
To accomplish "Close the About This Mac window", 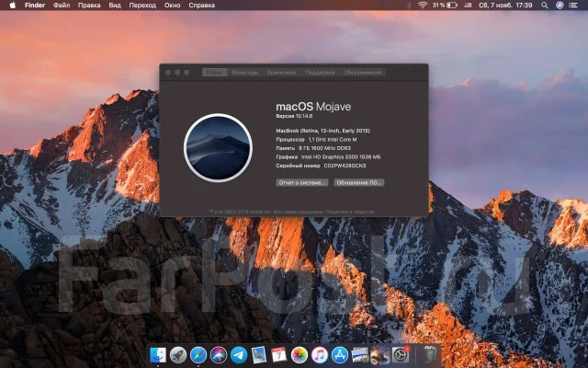I will [x=168, y=73].
